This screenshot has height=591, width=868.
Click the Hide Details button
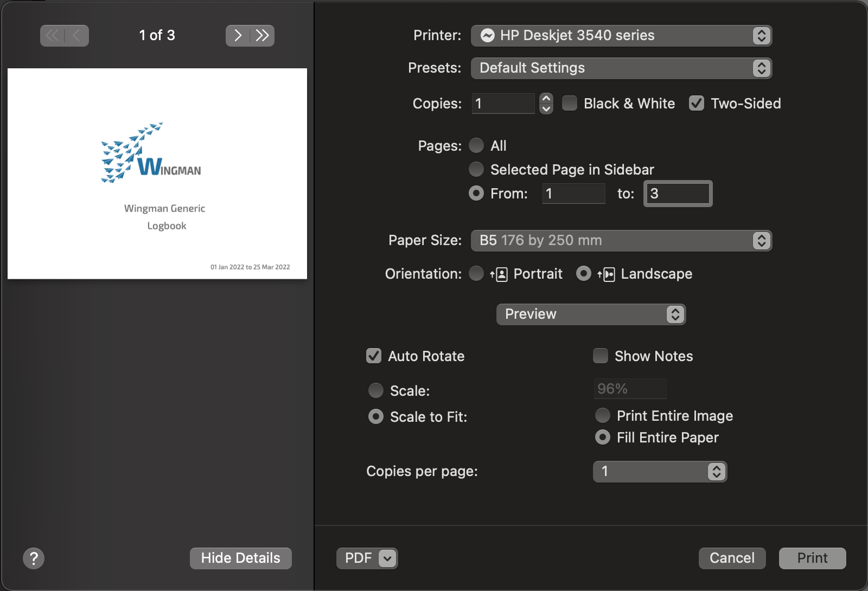tap(241, 558)
